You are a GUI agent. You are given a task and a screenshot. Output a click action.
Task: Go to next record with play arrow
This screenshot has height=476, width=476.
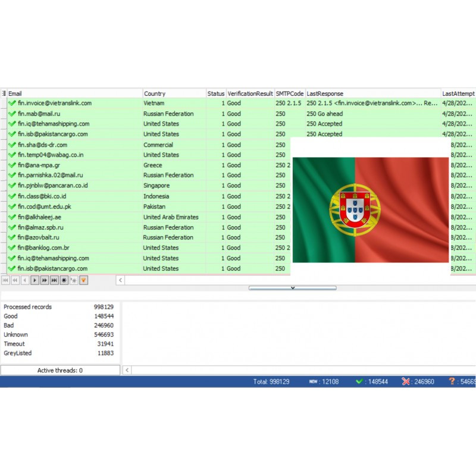(35, 280)
